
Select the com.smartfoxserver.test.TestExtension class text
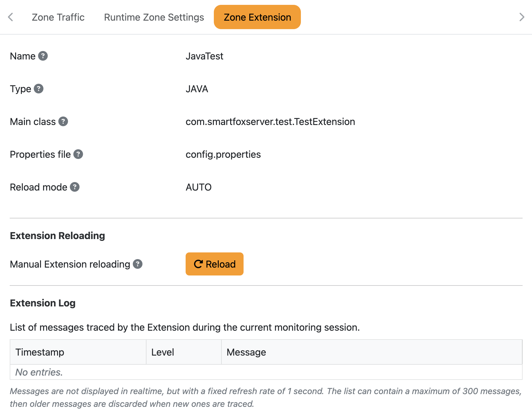pos(270,122)
